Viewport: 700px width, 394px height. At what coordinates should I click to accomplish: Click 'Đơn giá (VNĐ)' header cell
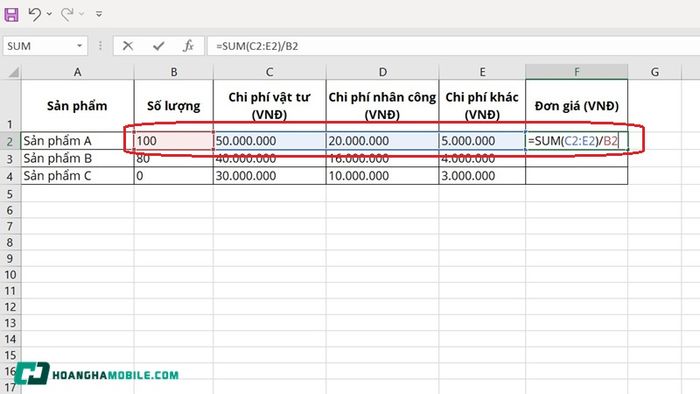577,106
